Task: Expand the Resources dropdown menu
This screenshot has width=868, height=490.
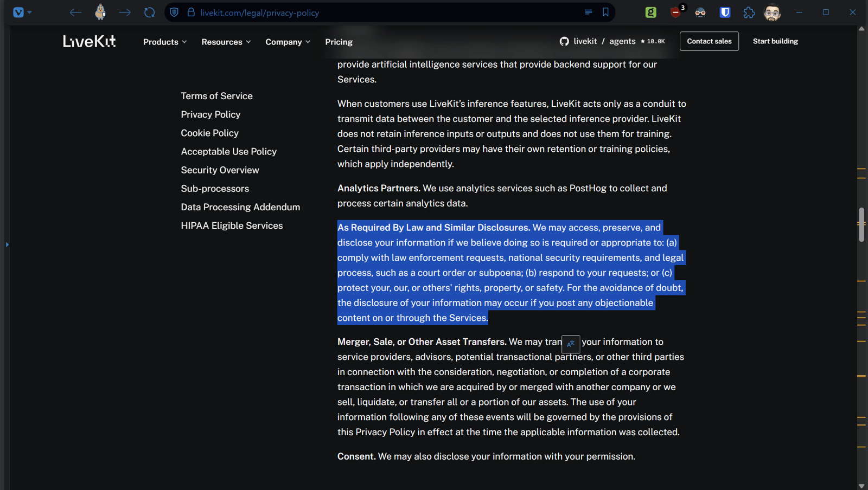Action: click(x=226, y=42)
